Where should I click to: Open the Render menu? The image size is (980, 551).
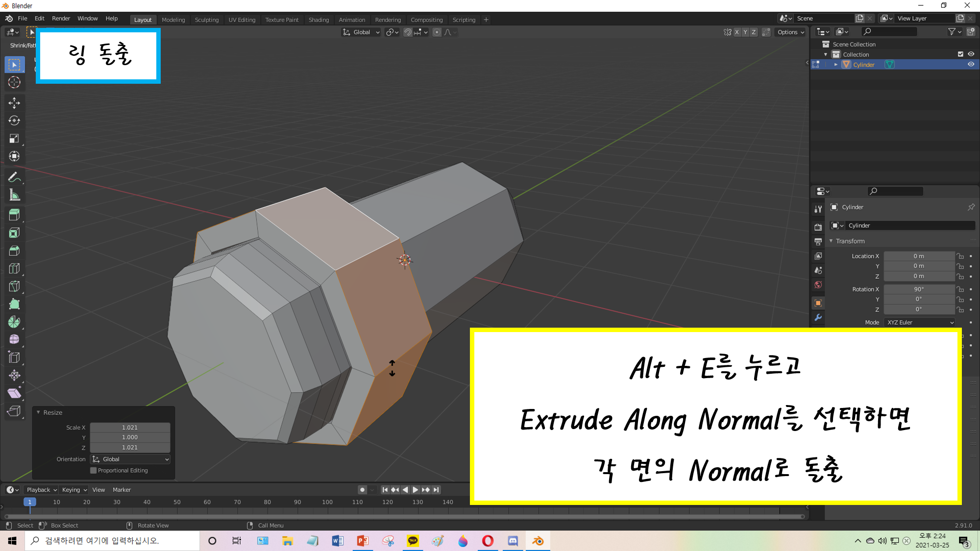61,19
